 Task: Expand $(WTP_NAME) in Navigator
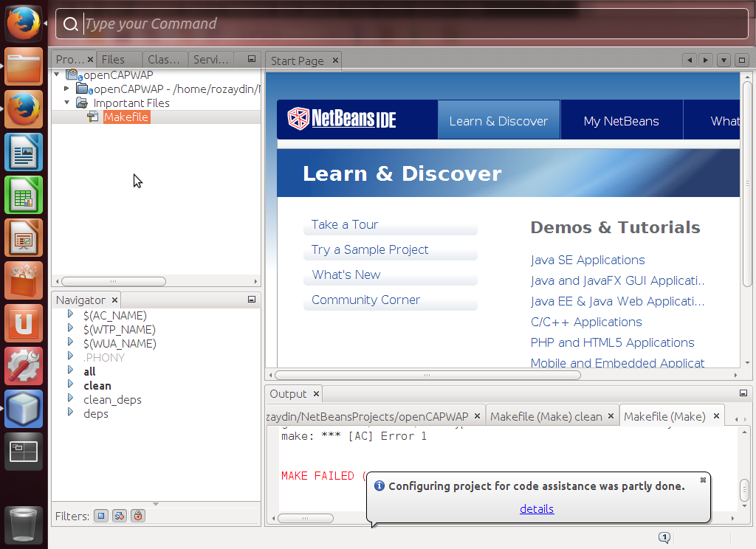[x=70, y=328]
